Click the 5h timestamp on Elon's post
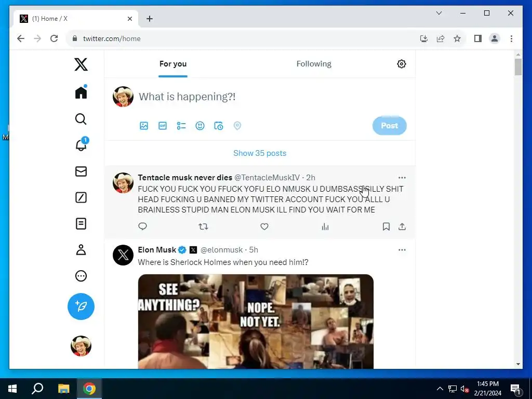Image resolution: width=532 pixels, height=399 pixels. (x=254, y=250)
